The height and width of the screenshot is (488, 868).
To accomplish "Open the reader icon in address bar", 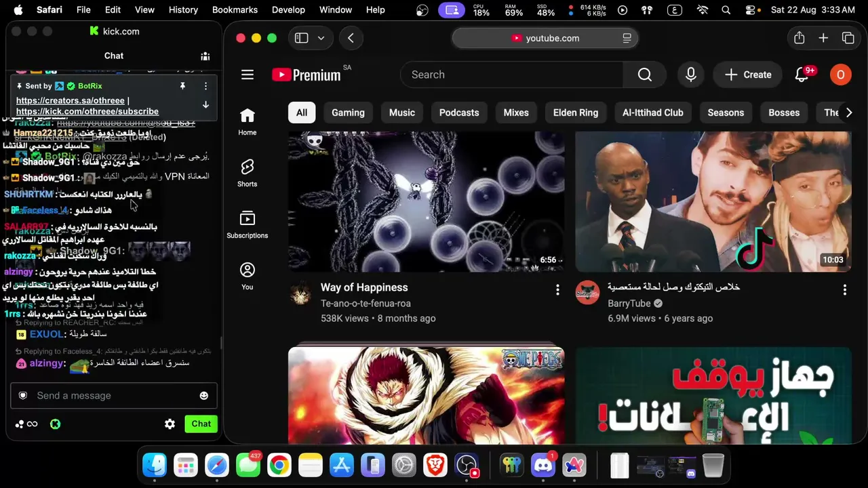I will tap(627, 38).
